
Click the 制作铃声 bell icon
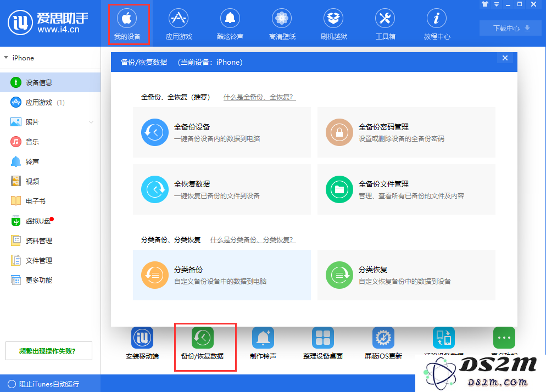coord(263,338)
